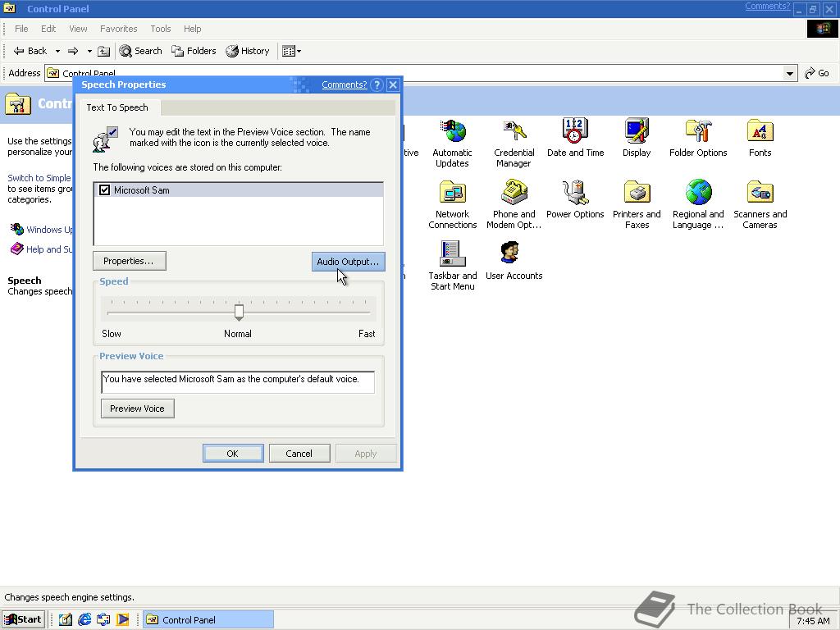Open the Views dropdown in toolbar

tap(291, 51)
